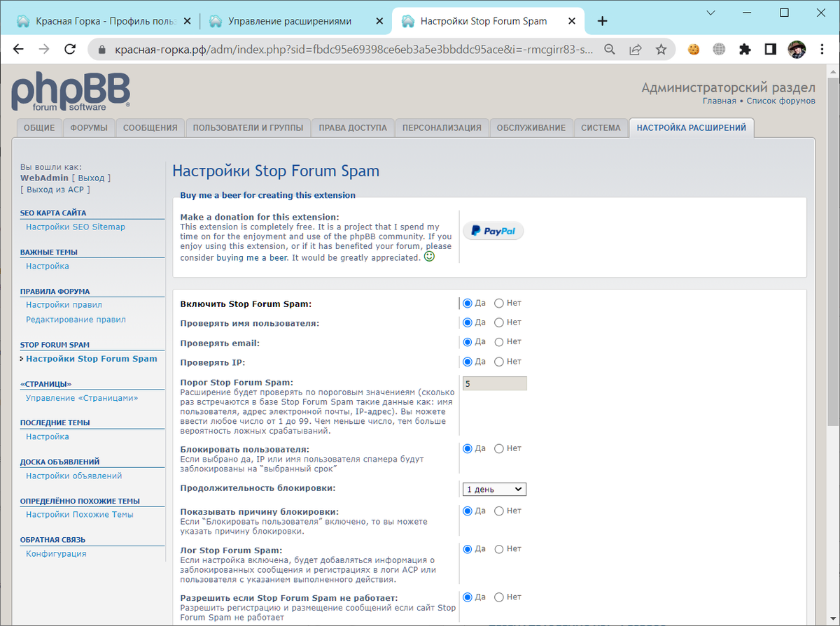Click the browser forward arrow
Image resolution: width=840 pixels, height=626 pixels.
click(x=44, y=50)
